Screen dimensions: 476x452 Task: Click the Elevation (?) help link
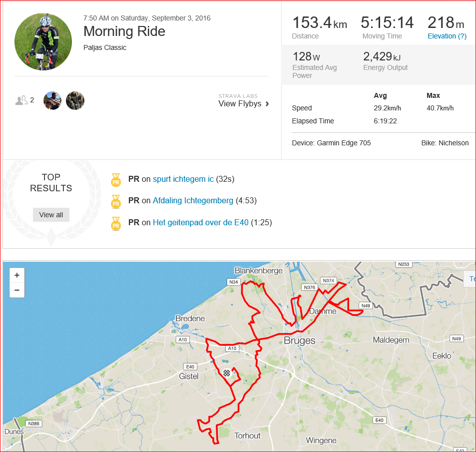click(447, 36)
